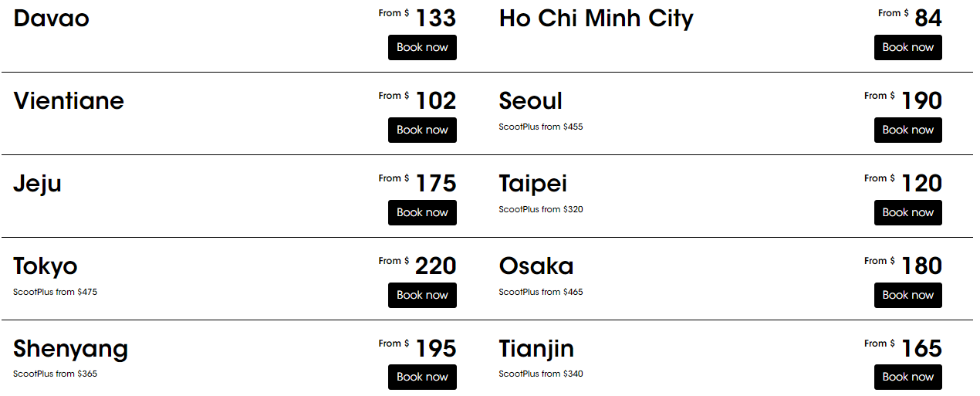Viewport: 980px width, 396px height.
Task: Click the Osaka fare price 180
Action: point(921,266)
